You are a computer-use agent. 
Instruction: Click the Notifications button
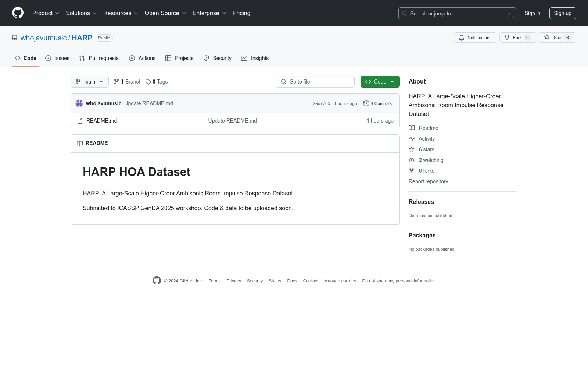pos(475,38)
